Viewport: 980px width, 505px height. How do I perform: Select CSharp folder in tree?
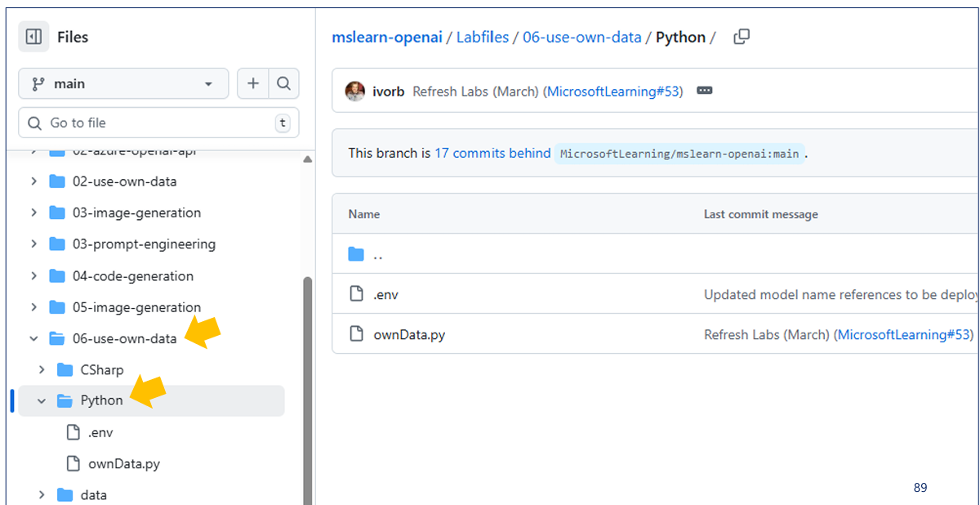(x=102, y=370)
